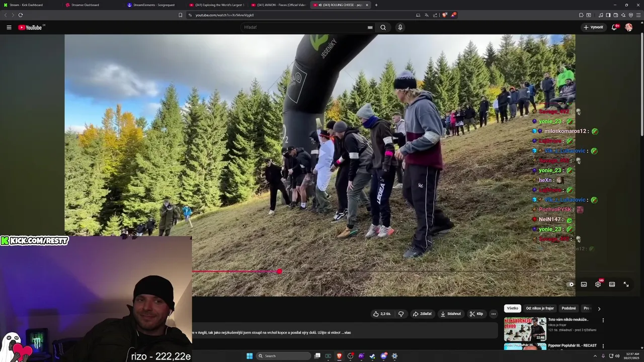Screen dimensions: 644x362
Task: Click the Zdieľať share button
Action: pyautogui.click(x=422, y=314)
